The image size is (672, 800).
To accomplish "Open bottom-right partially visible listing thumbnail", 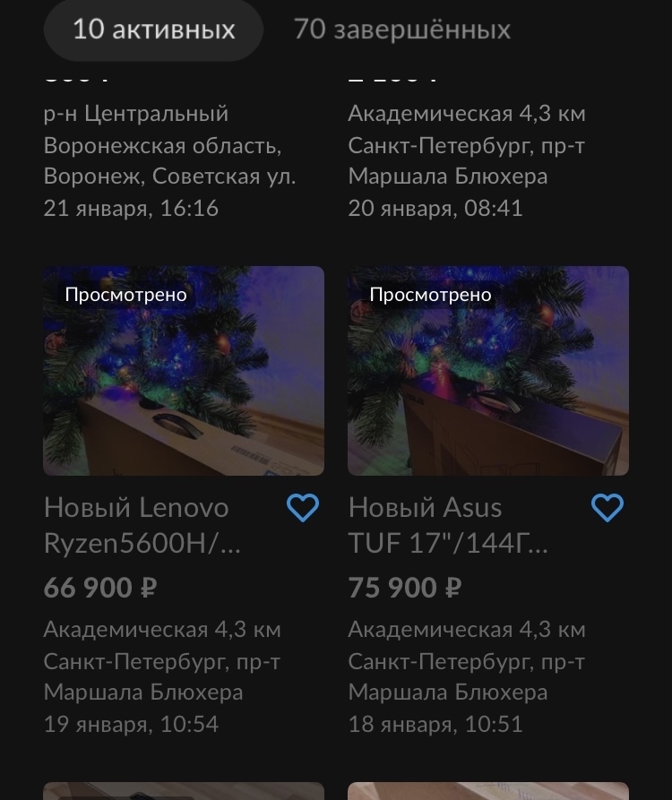I will tap(488, 791).
